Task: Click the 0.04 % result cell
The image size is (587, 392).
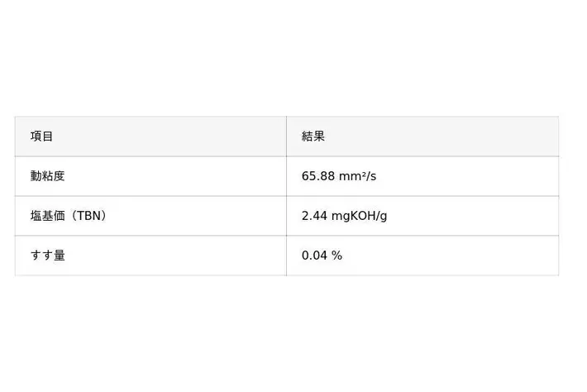Action: [422, 256]
